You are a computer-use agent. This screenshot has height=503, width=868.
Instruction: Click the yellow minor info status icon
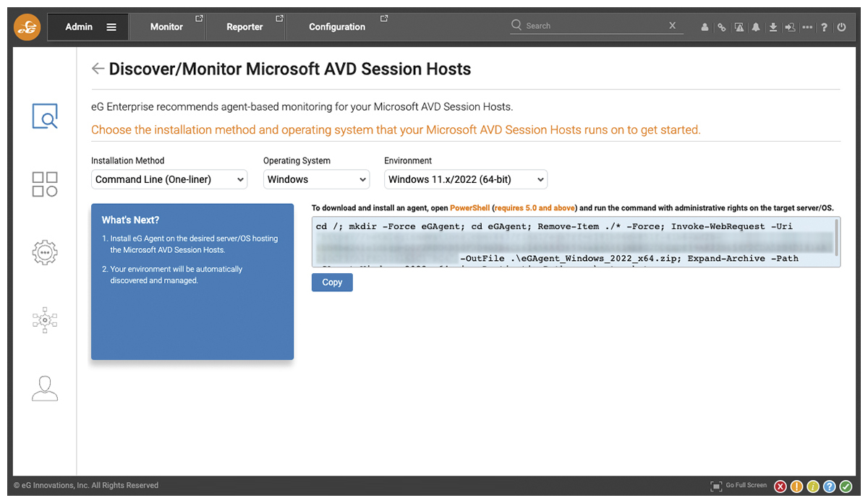click(813, 486)
